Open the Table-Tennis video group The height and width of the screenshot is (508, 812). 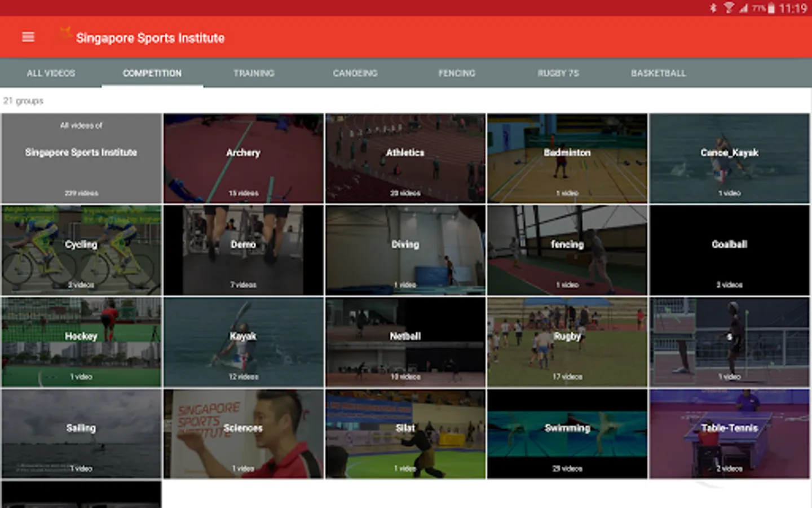pyautogui.click(x=729, y=434)
